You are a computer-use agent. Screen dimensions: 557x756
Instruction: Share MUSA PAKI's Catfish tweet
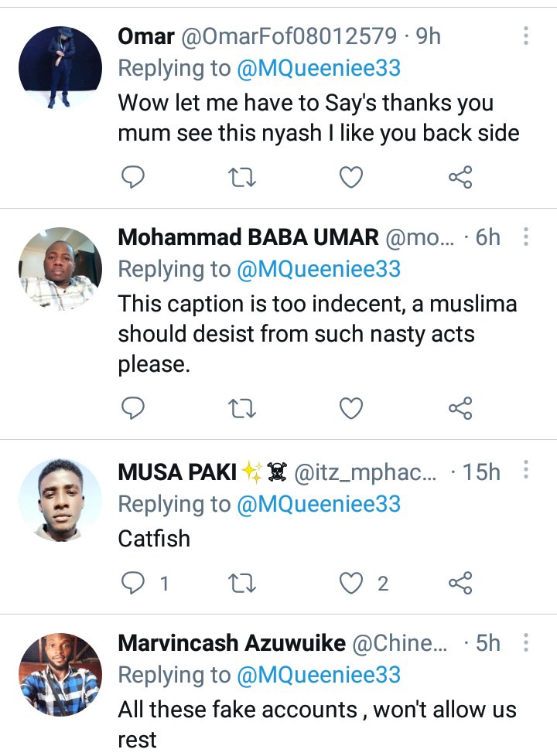(x=460, y=583)
